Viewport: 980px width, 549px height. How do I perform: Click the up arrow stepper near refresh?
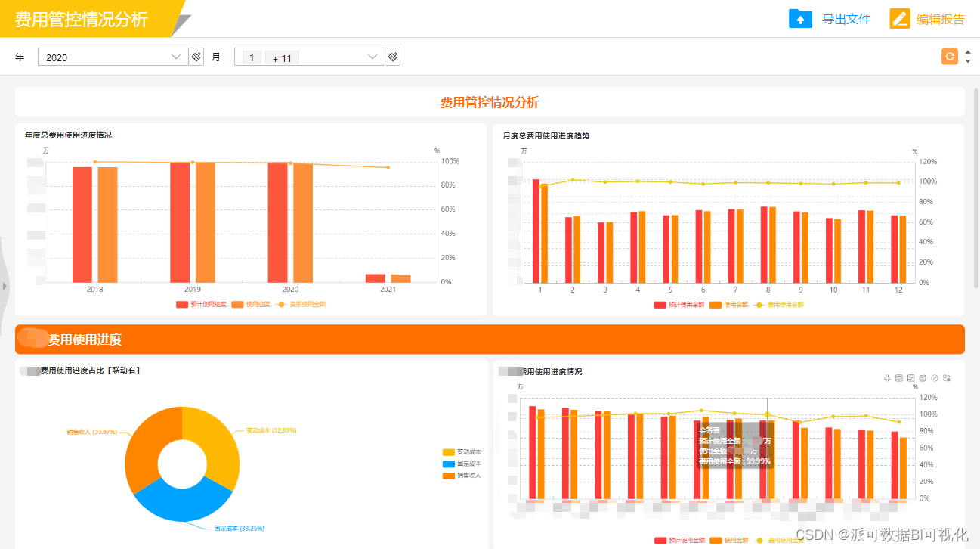coord(968,51)
